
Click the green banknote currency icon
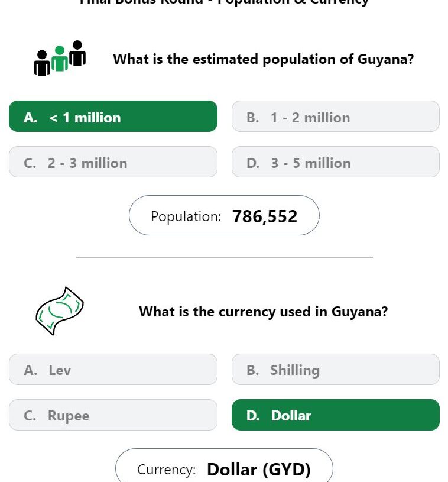coord(60,310)
